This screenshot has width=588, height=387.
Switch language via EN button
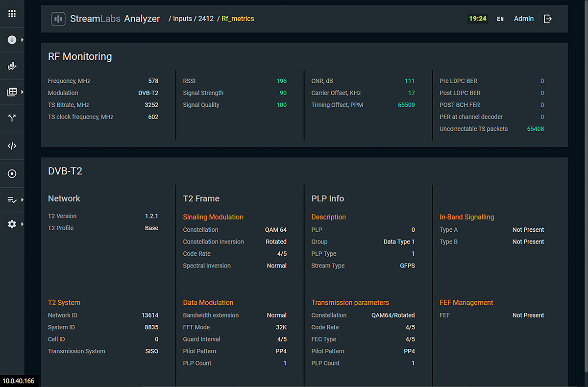click(x=500, y=19)
